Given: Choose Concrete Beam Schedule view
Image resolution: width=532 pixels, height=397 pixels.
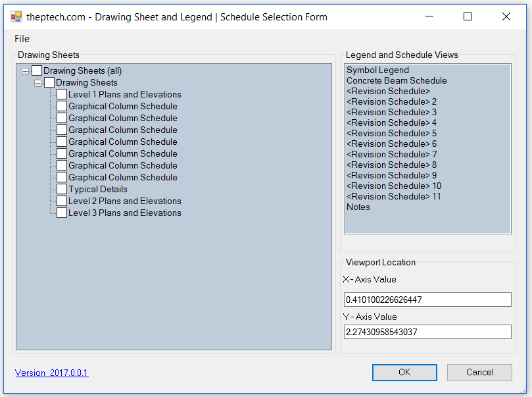Looking at the screenshot, I should tap(397, 81).
